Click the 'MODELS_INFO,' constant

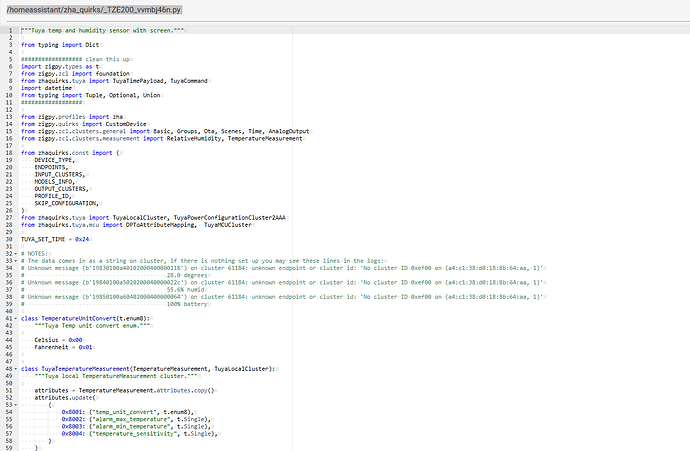click(55, 182)
